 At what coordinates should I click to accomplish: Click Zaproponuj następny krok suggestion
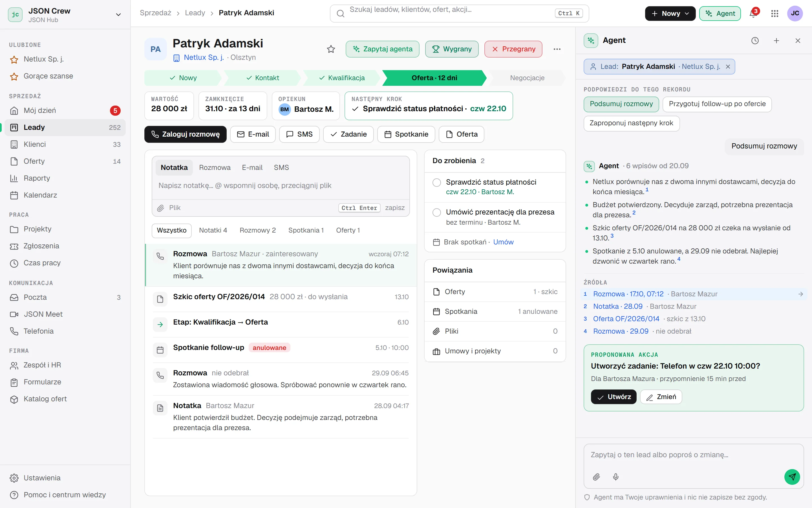point(632,123)
